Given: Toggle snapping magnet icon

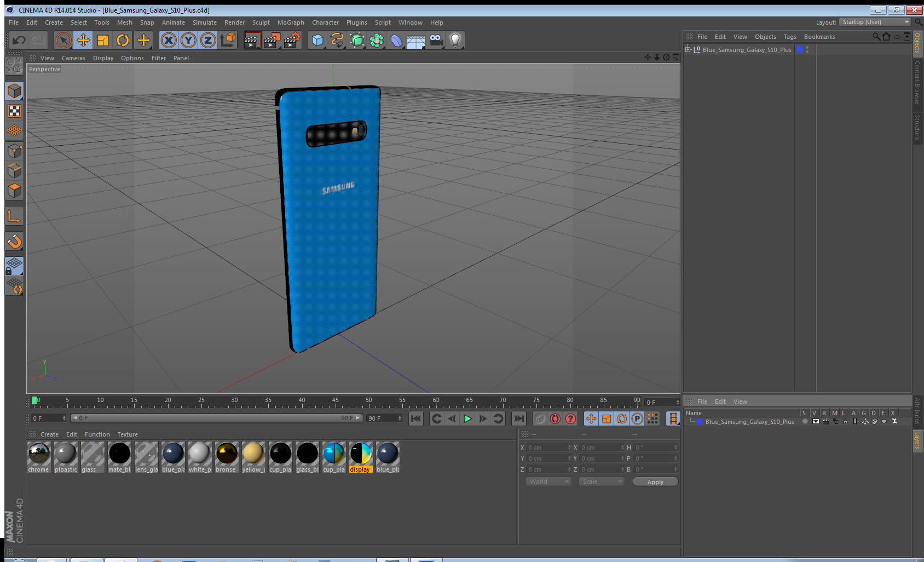Looking at the screenshot, I should tap(14, 241).
